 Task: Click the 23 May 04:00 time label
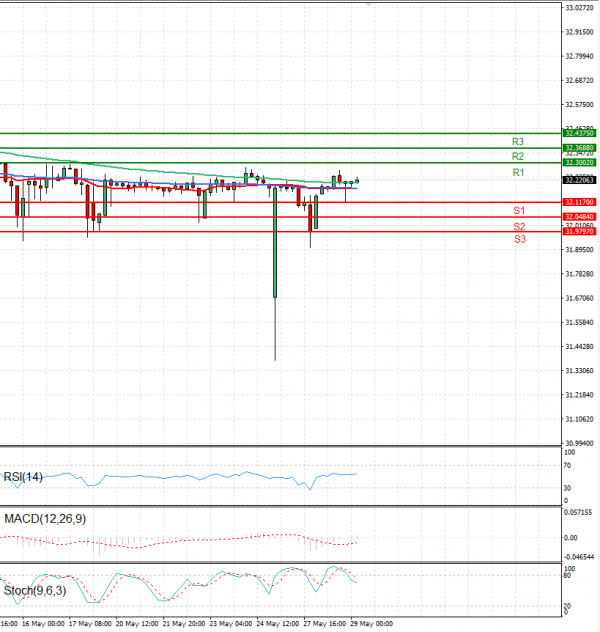click(x=231, y=624)
